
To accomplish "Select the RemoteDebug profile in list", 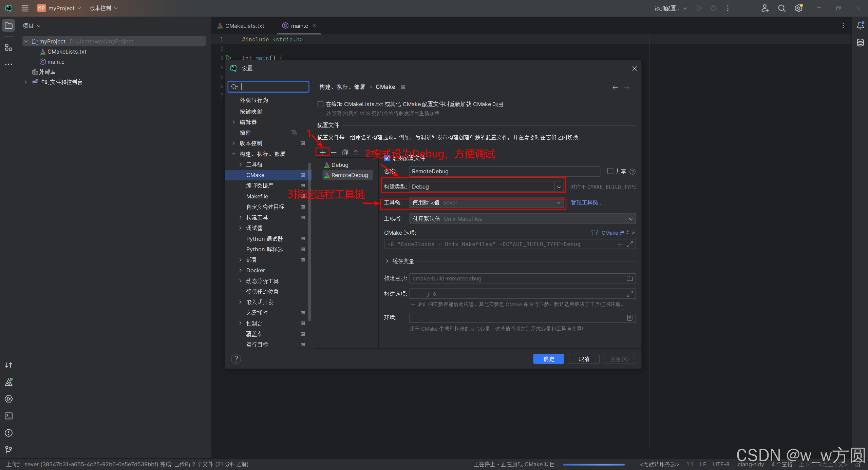I will click(x=347, y=175).
